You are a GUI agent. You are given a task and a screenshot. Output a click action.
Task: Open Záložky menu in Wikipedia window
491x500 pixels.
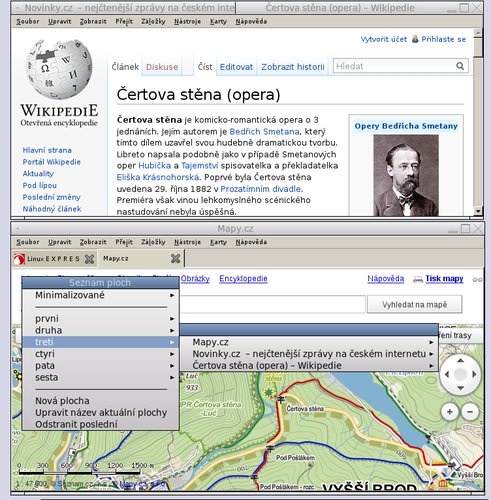click(153, 21)
